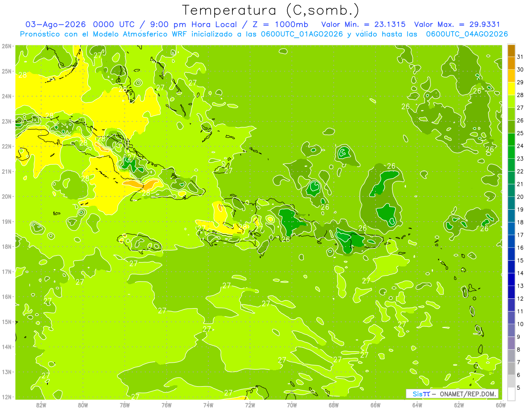Click the '60W' longitude axis label
The image size is (532, 411).
(x=501, y=405)
